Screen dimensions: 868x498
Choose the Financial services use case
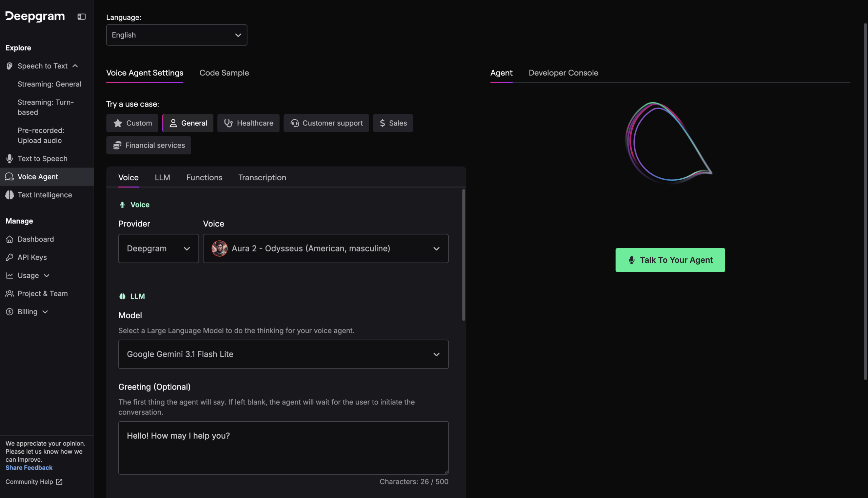149,145
